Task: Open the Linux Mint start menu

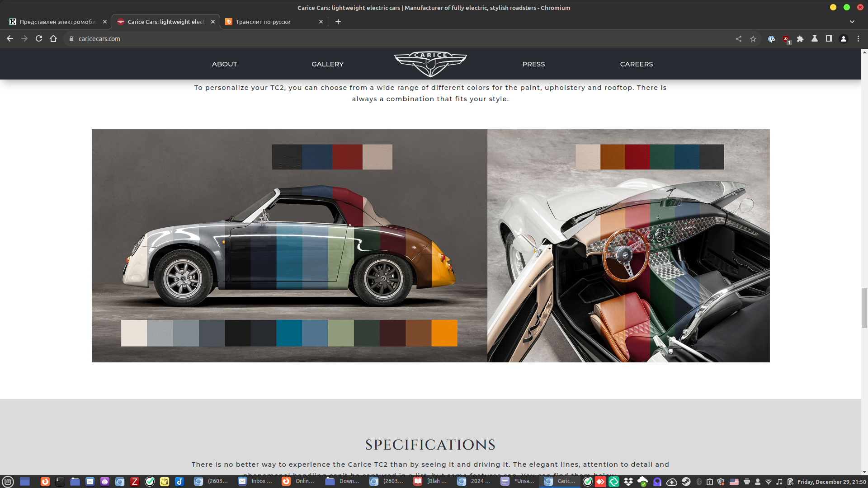Action: click(8, 482)
